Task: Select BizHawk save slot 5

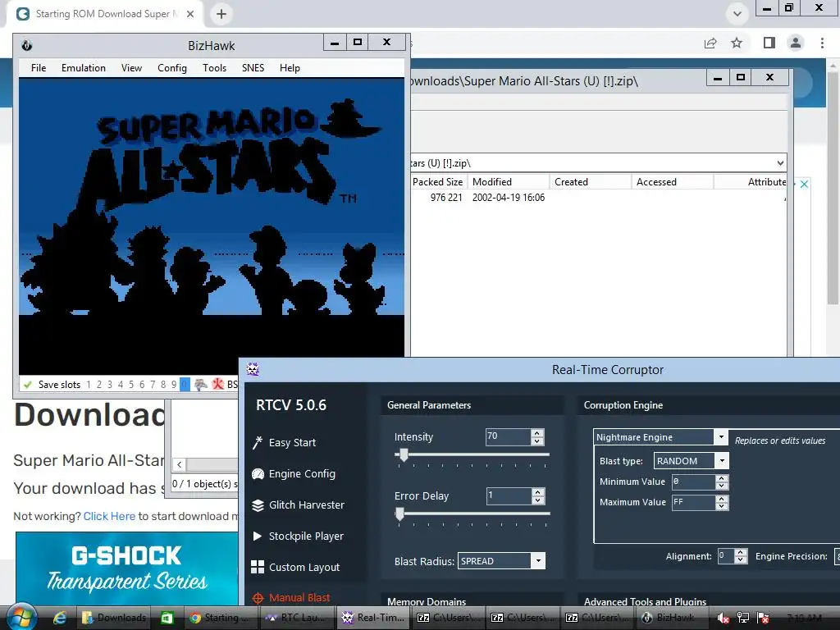Action: pos(131,384)
